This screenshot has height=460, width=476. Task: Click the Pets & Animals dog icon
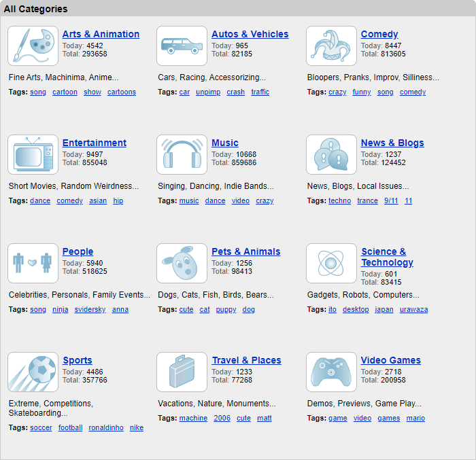[182, 264]
